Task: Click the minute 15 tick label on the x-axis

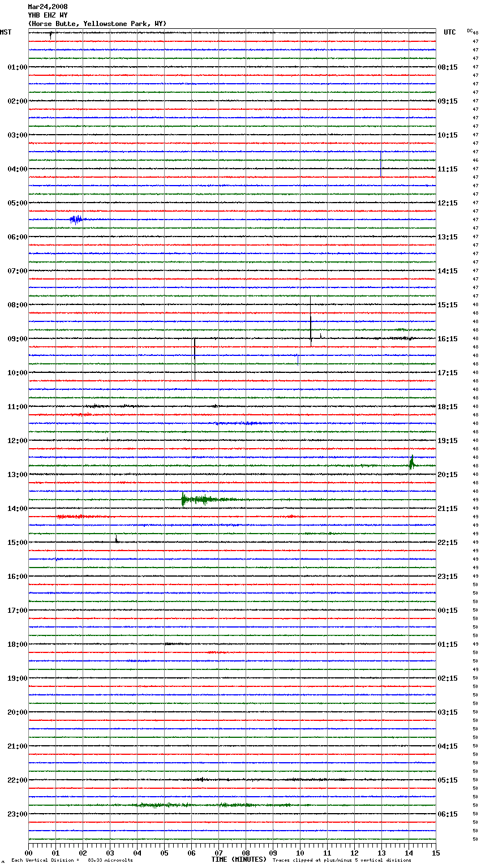Action: point(436,853)
